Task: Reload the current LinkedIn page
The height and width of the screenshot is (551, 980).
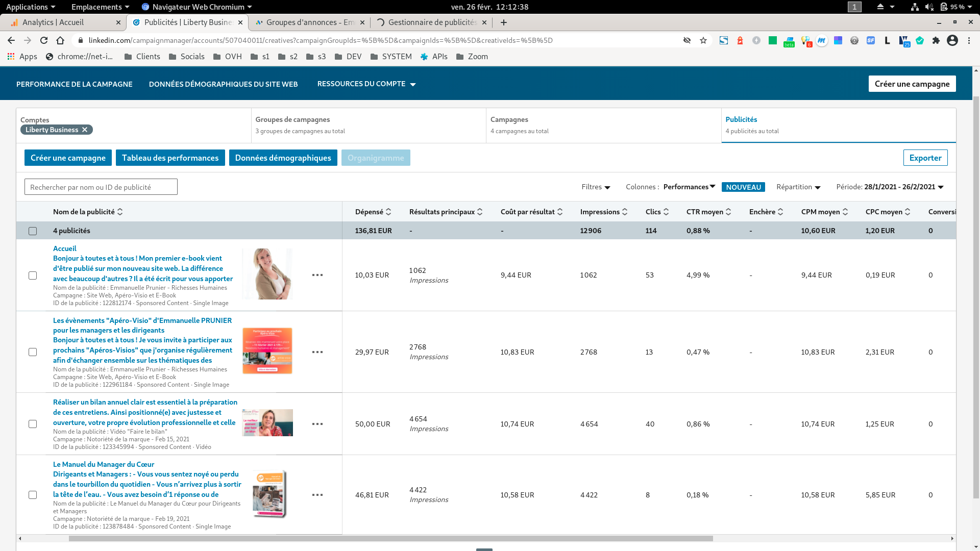Action: pos(44,40)
